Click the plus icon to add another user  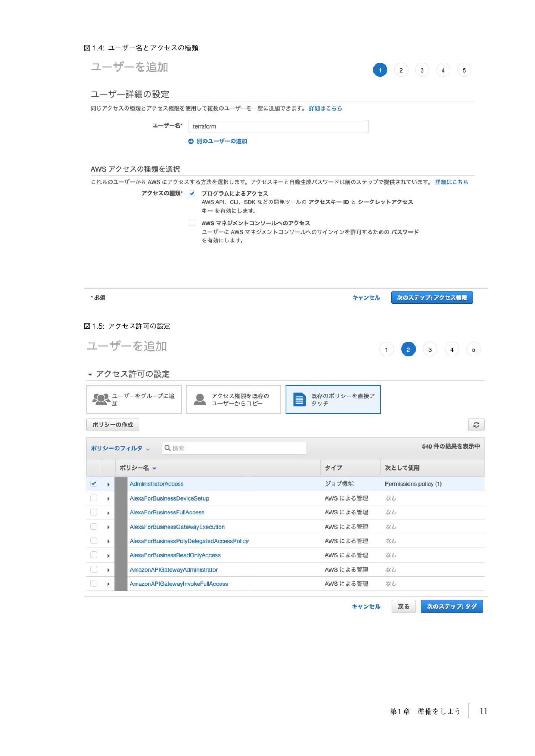point(191,141)
